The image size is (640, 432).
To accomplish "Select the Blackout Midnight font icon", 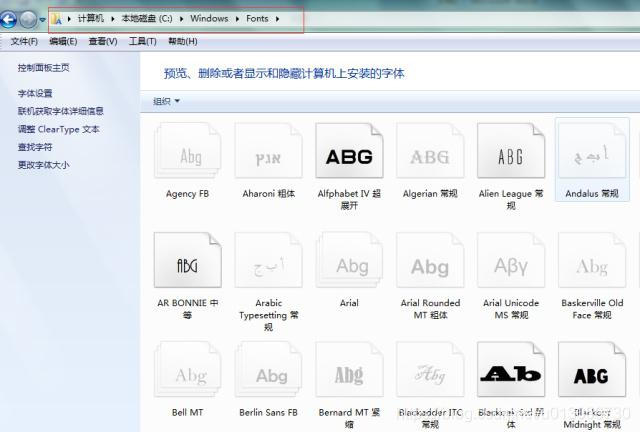I will (592, 370).
